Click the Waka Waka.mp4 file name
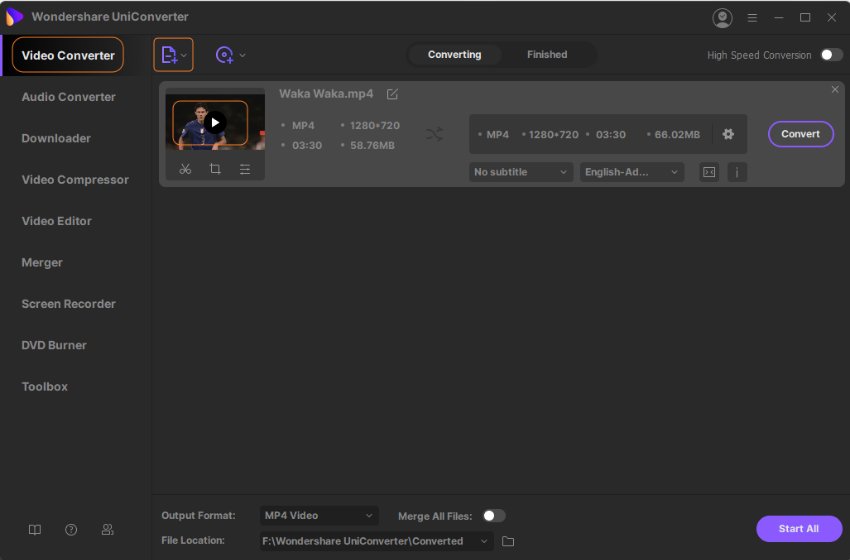Viewport: 850px width, 560px height. [326, 94]
